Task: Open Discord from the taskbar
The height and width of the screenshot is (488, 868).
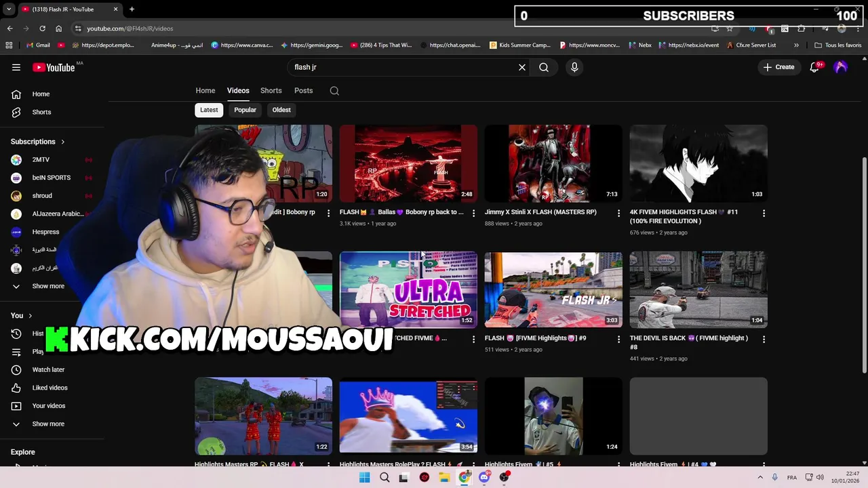Action: 484,477
